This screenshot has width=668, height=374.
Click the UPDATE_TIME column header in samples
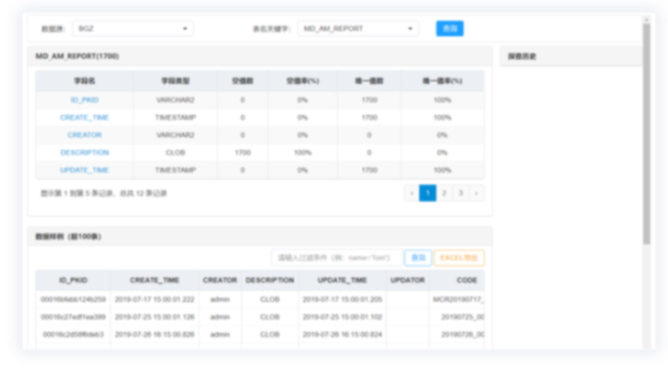(x=342, y=280)
